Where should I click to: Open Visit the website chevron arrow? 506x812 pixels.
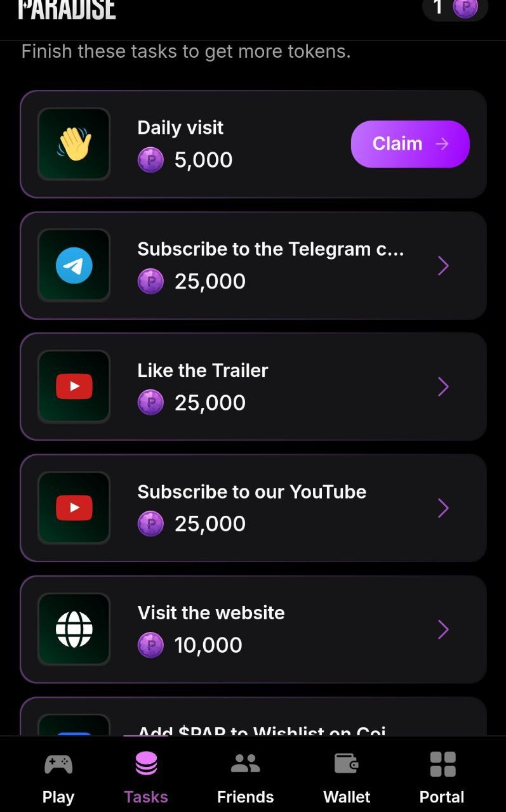(443, 629)
